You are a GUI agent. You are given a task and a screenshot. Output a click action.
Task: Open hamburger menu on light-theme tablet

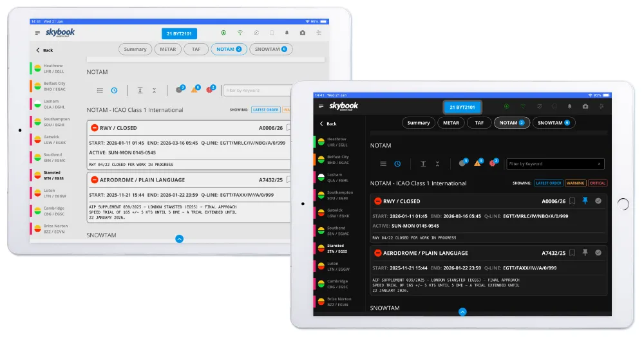tap(37, 33)
